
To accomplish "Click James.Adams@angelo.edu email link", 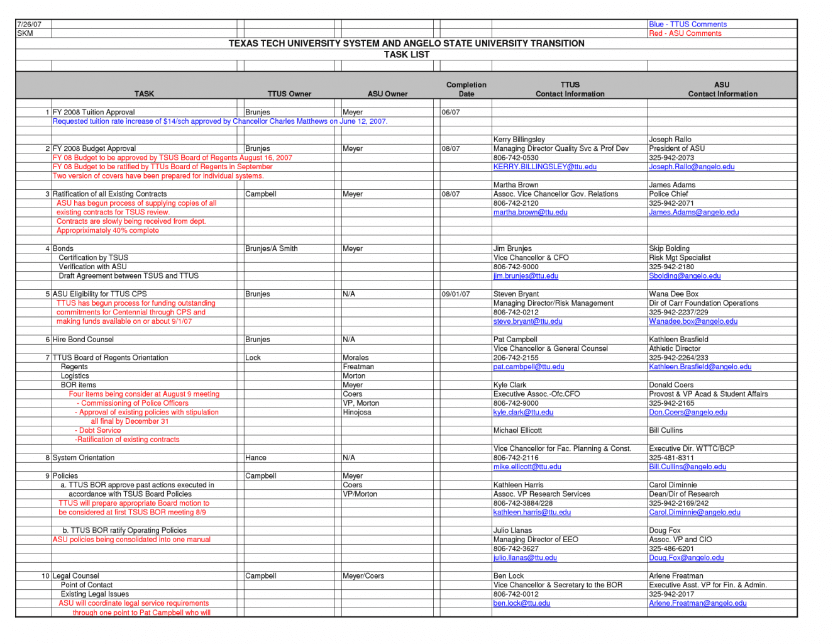I will click(x=694, y=213).
